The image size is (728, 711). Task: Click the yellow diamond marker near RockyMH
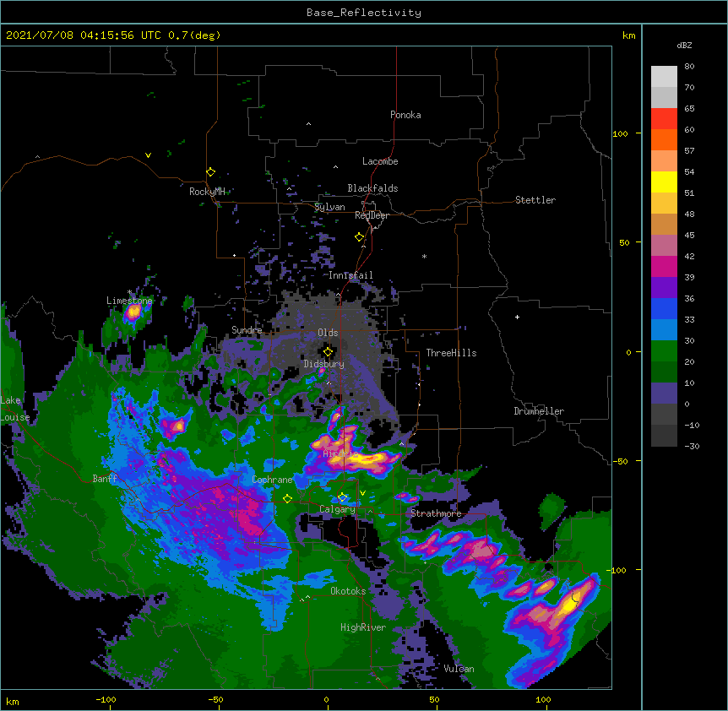click(210, 172)
